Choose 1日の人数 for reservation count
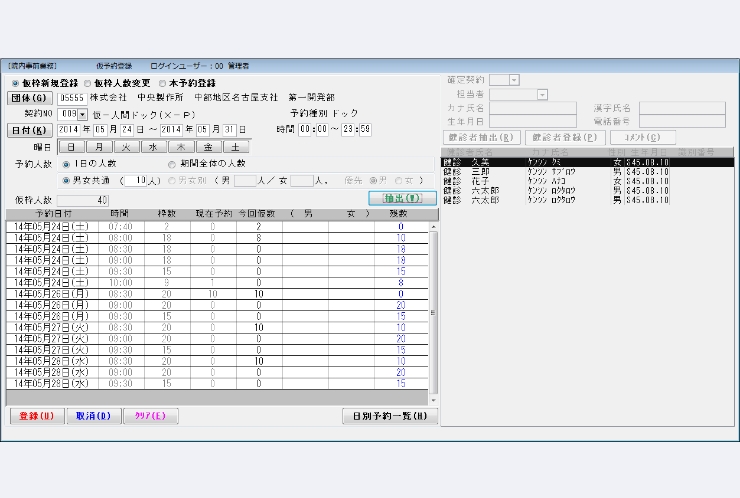The height and width of the screenshot is (498, 740). pos(66,164)
